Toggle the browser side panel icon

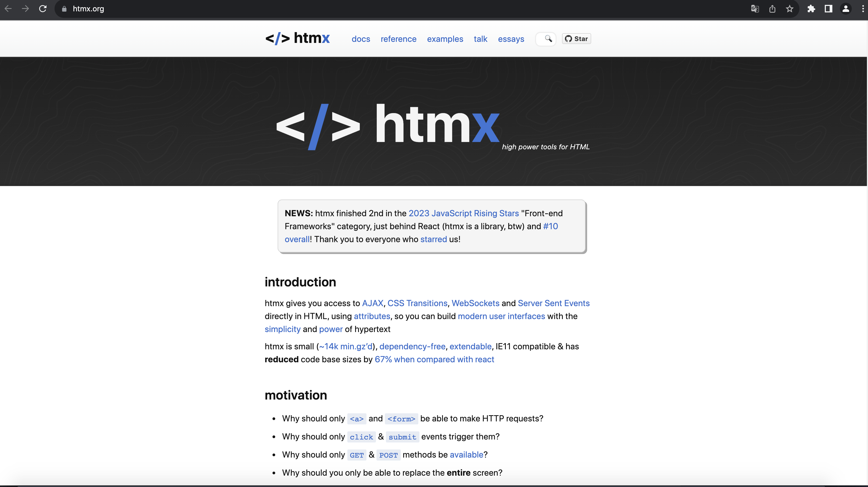click(x=828, y=9)
